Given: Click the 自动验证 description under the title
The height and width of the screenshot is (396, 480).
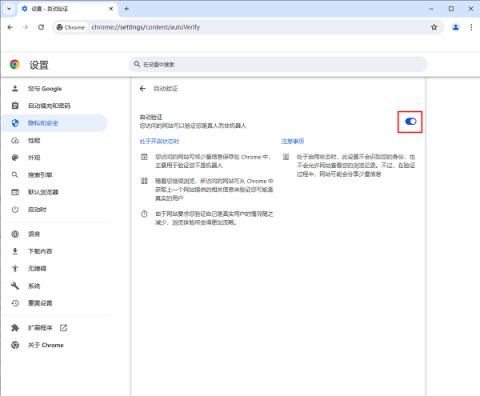Looking at the screenshot, I should [x=193, y=126].
